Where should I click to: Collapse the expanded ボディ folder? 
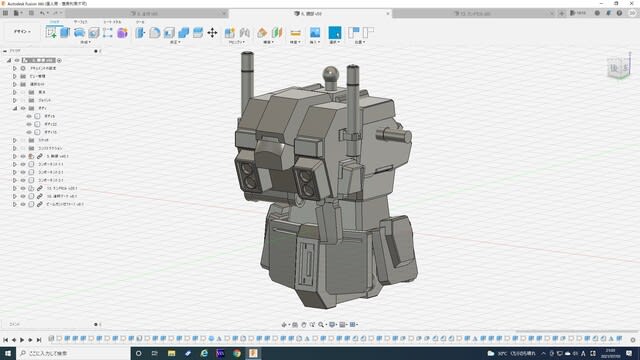(15, 108)
